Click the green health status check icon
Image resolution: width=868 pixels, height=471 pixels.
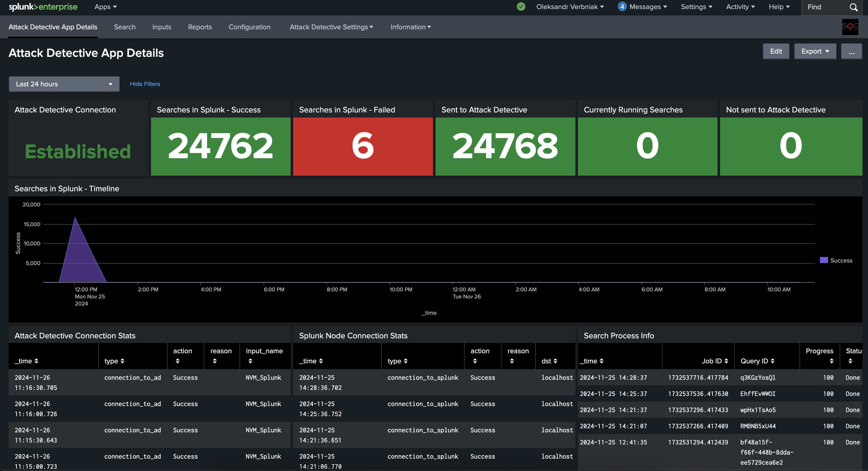click(x=521, y=7)
